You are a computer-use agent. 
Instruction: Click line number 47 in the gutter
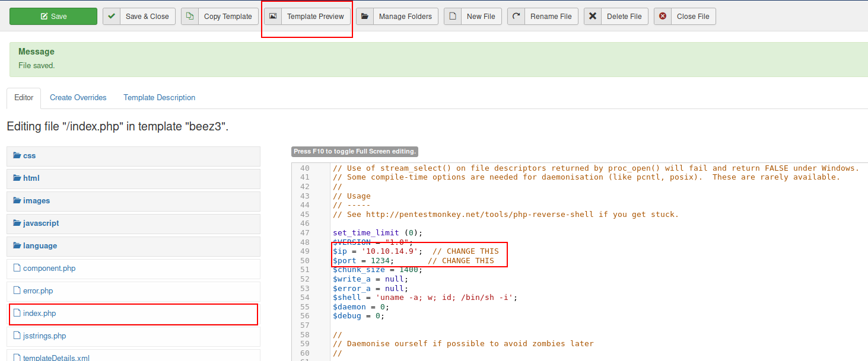pos(305,233)
